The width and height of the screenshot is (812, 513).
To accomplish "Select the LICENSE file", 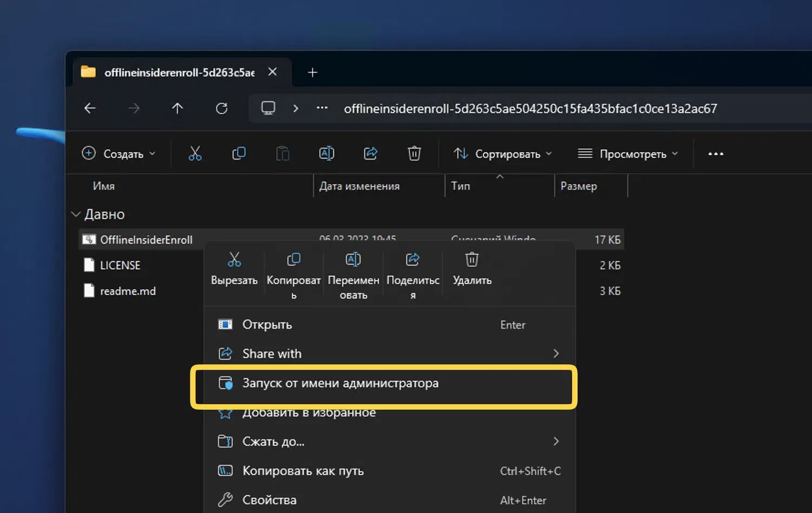I will [x=120, y=265].
